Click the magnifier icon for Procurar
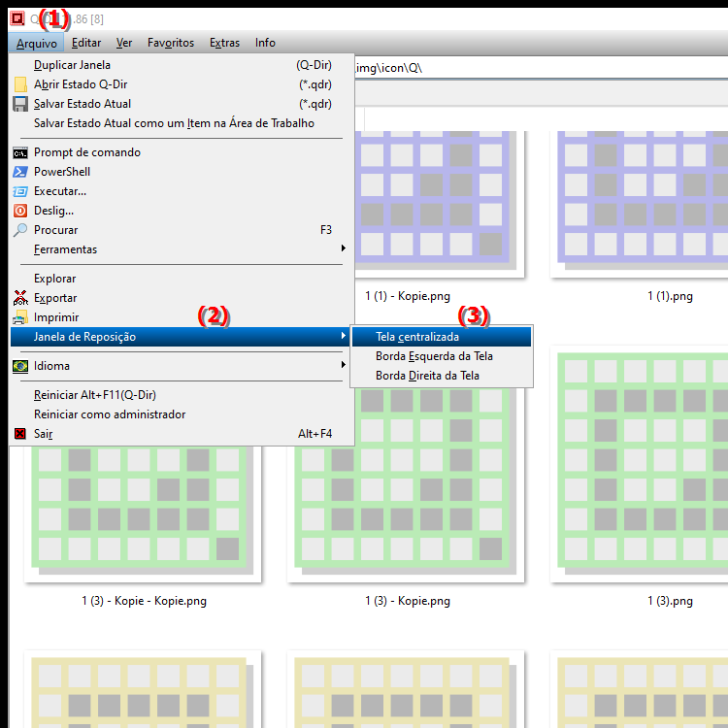Image resolution: width=728 pixels, height=728 pixels. click(x=20, y=230)
